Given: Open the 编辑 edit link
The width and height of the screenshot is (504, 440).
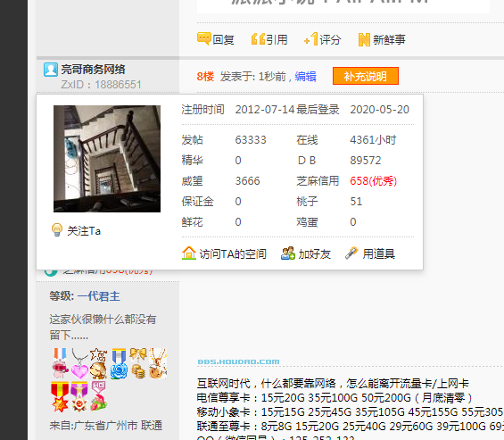Looking at the screenshot, I should [306, 77].
